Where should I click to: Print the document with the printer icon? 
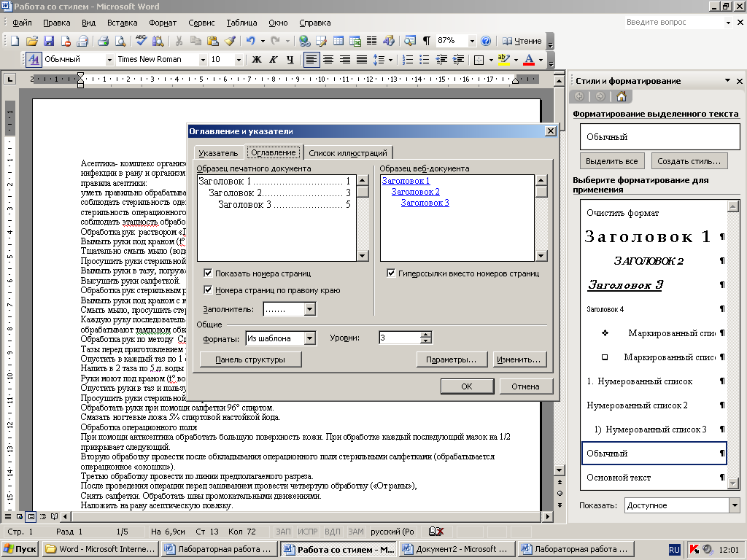pos(103,41)
